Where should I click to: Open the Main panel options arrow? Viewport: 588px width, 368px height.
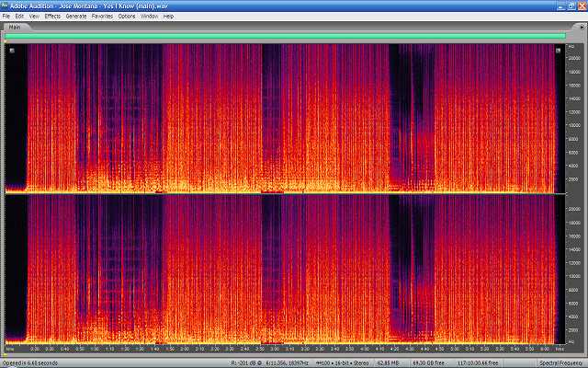[x=582, y=27]
